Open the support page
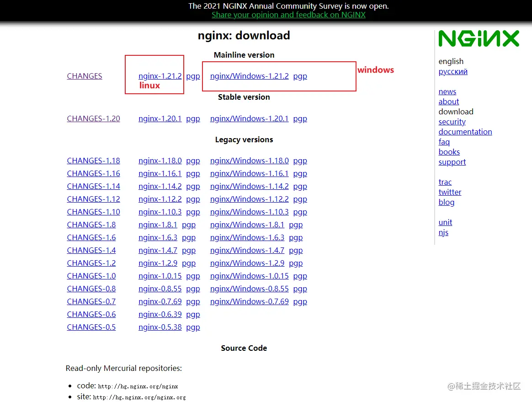 452,162
